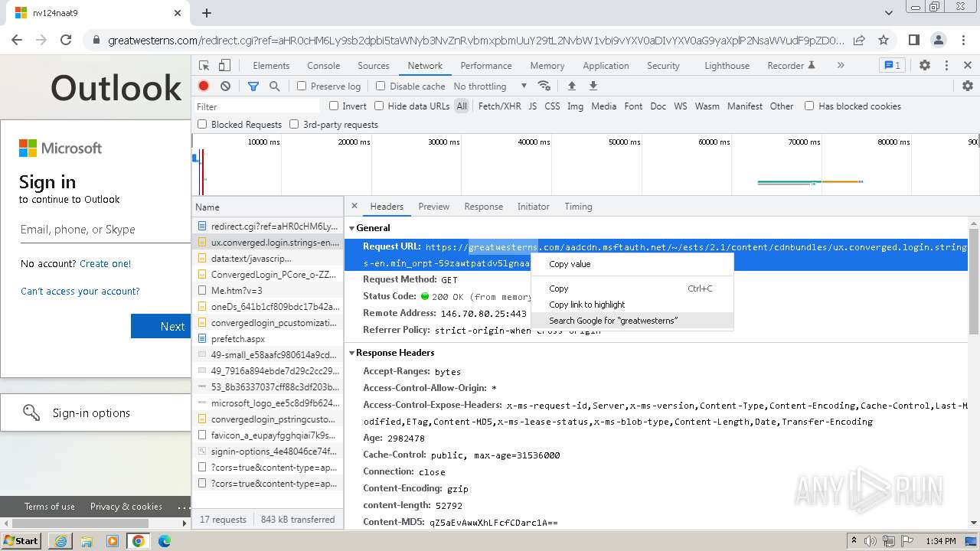Image resolution: width=980 pixels, height=551 pixels.
Task: Stop recording network log with red button
Action: [x=204, y=86]
